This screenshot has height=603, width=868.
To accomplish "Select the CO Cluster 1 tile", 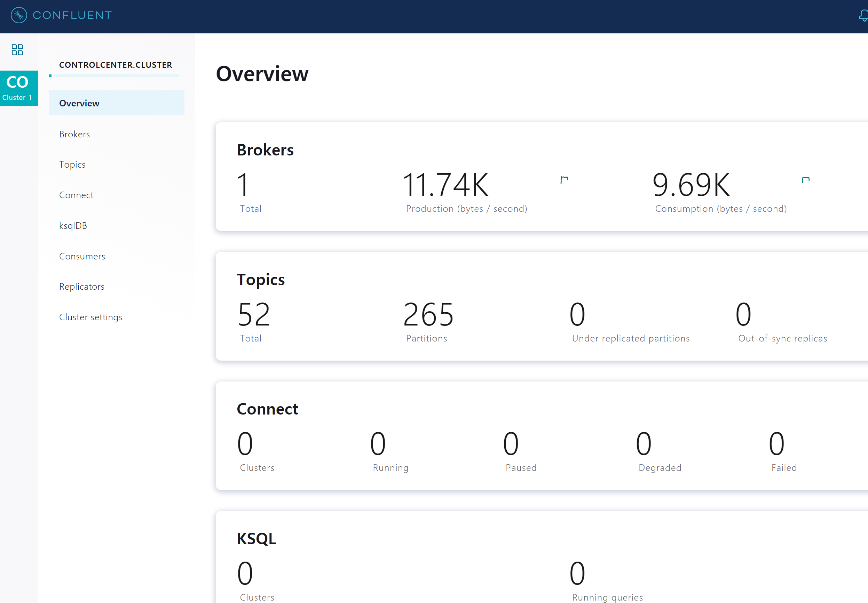I will pyautogui.click(x=19, y=88).
